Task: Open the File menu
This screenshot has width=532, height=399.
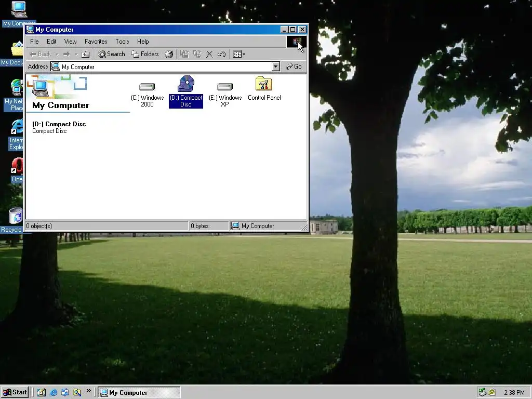Action: tap(34, 42)
